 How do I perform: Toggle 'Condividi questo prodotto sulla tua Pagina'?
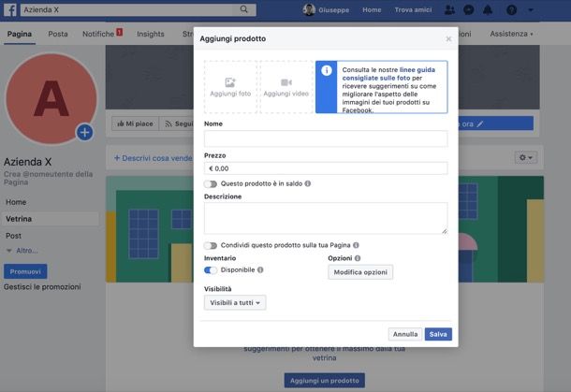211,245
